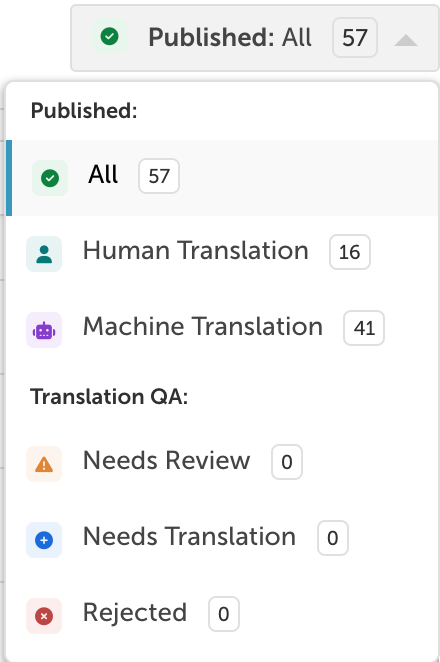The height and width of the screenshot is (662, 440).
Task: Collapse the Published: All dropdown via arrow
Action: (x=406, y=40)
